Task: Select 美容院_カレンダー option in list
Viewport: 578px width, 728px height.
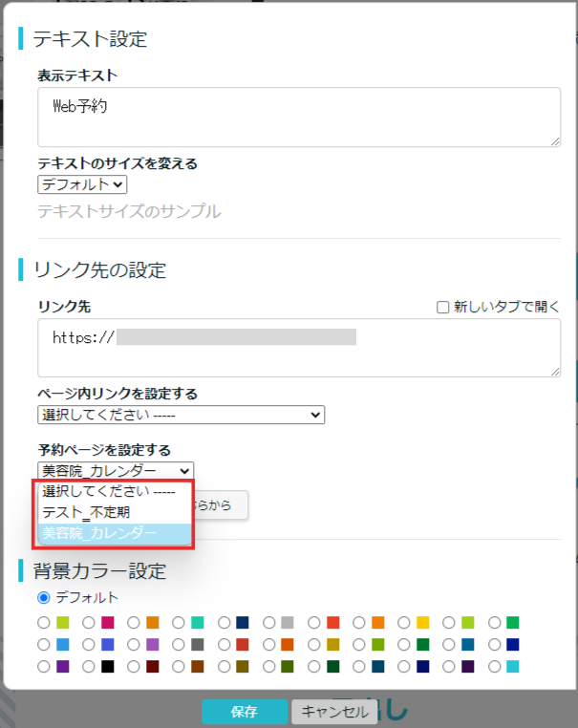Action: (x=99, y=533)
